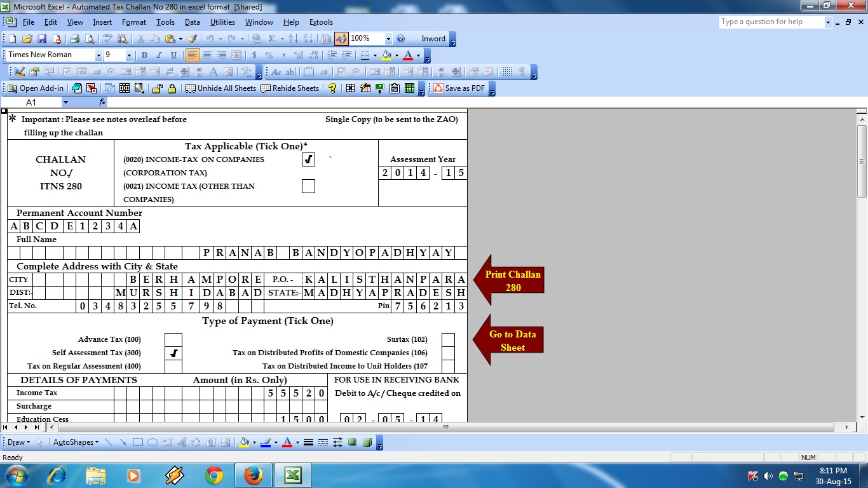The height and width of the screenshot is (488, 868).
Task: Open the Format menu
Action: pos(134,22)
